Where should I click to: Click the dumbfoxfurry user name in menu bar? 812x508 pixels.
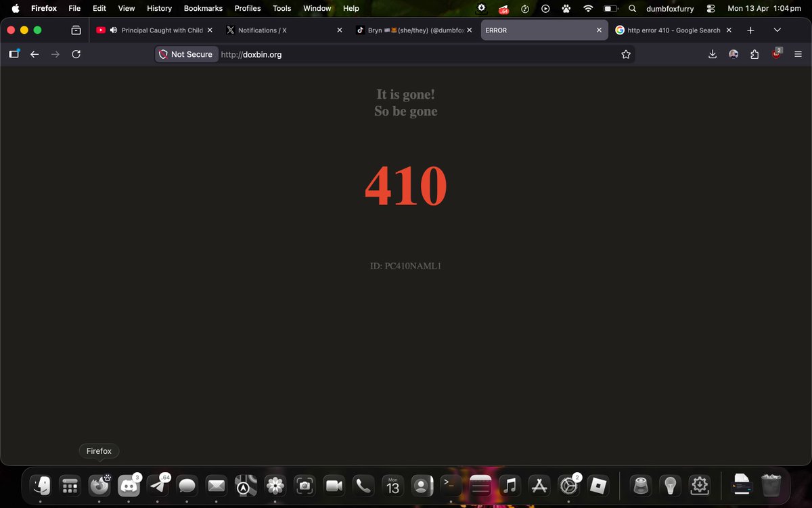coord(670,9)
